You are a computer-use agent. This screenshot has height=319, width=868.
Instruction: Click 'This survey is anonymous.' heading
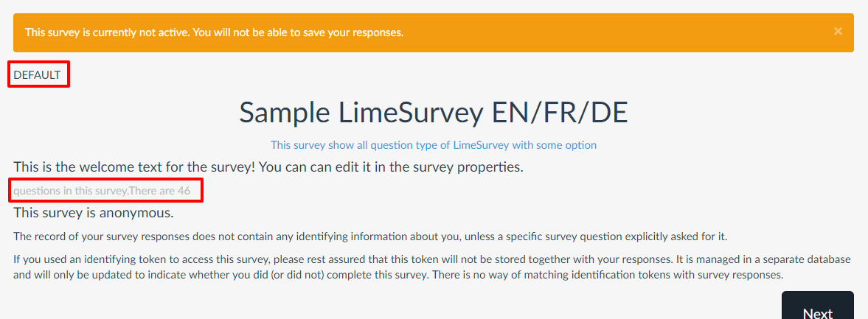click(93, 214)
